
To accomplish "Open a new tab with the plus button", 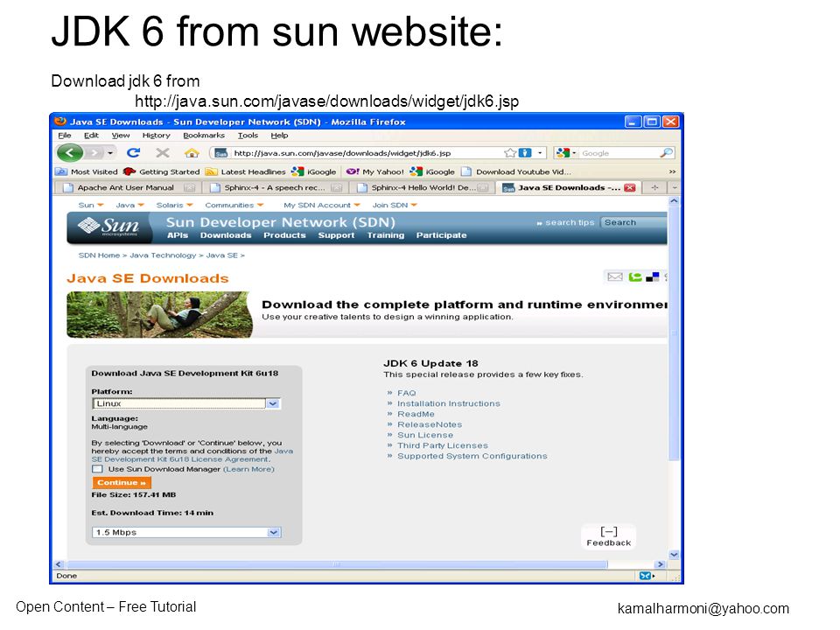I will pyautogui.click(x=654, y=188).
